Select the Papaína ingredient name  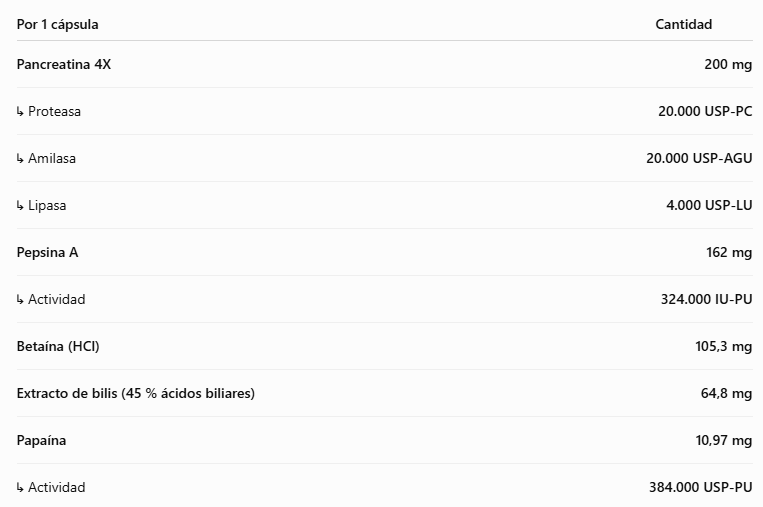tap(41, 440)
